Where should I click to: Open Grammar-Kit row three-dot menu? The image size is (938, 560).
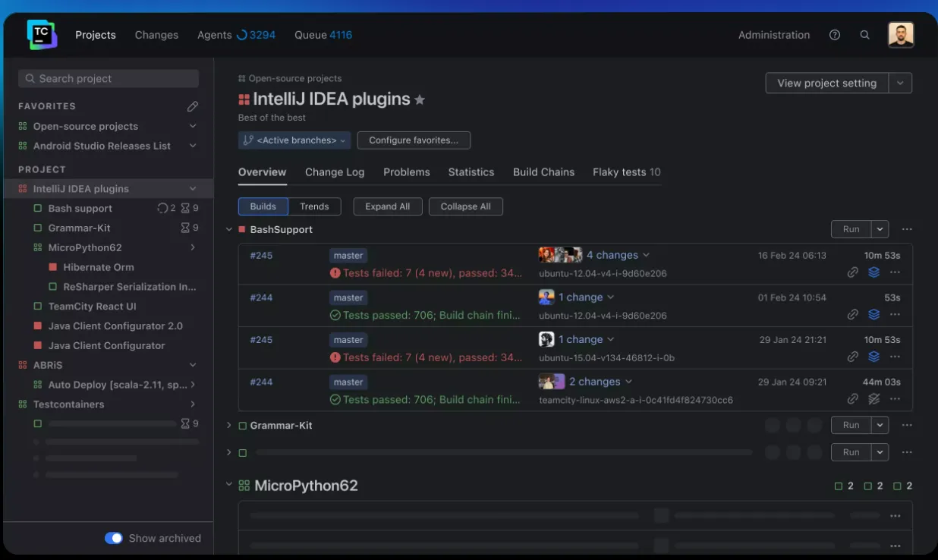[x=907, y=426]
